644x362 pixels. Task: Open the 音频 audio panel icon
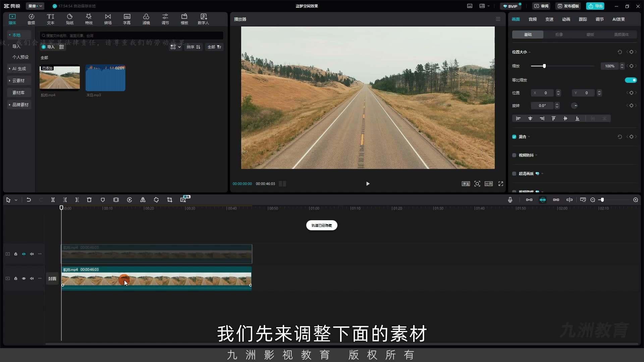coord(31,19)
